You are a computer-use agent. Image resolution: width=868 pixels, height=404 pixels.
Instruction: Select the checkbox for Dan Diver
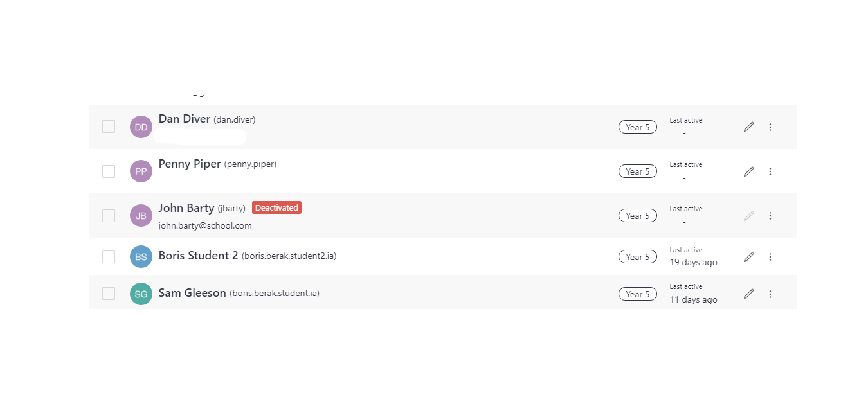(109, 127)
